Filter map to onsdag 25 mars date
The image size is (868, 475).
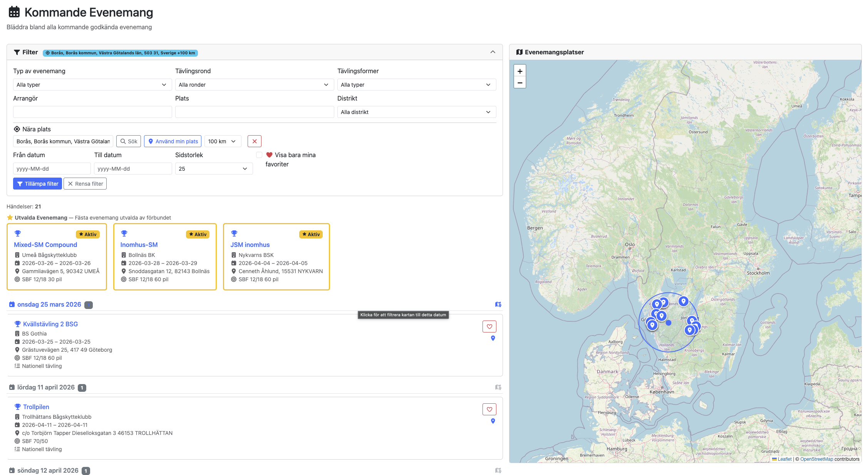(x=498, y=304)
